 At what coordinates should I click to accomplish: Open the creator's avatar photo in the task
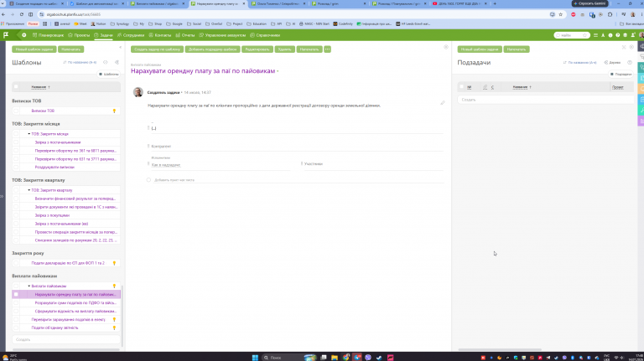138,92
